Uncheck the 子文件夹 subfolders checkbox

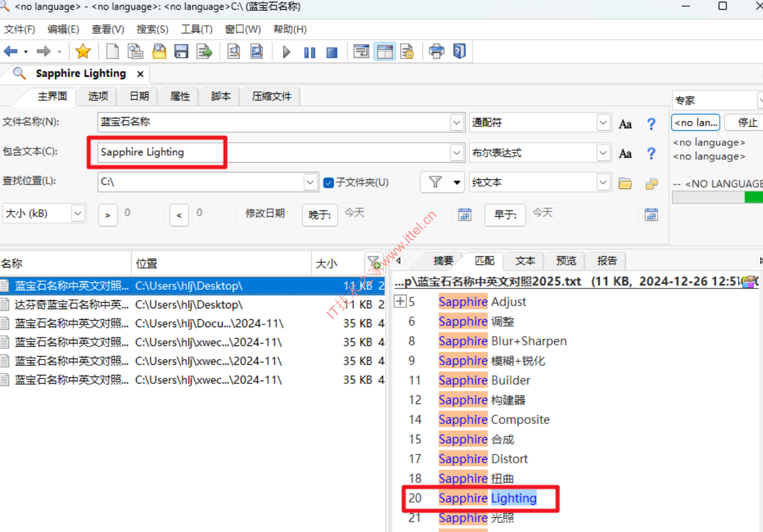pyautogui.click(x=329, y=183)
